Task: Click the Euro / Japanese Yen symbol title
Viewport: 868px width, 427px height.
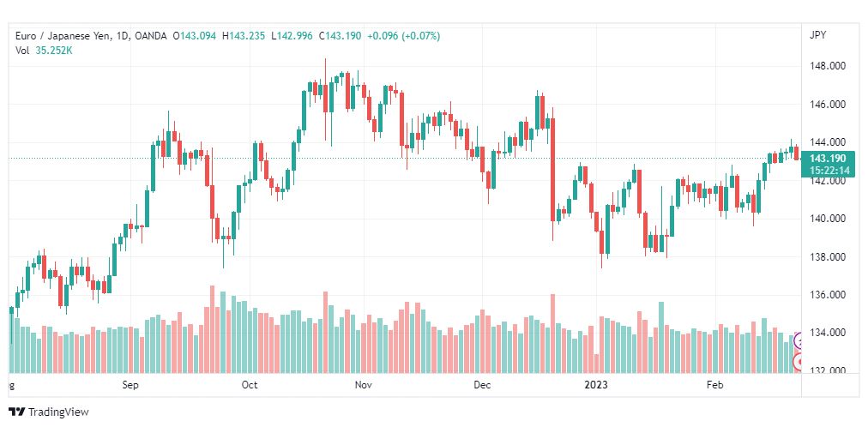Action: 62,36
